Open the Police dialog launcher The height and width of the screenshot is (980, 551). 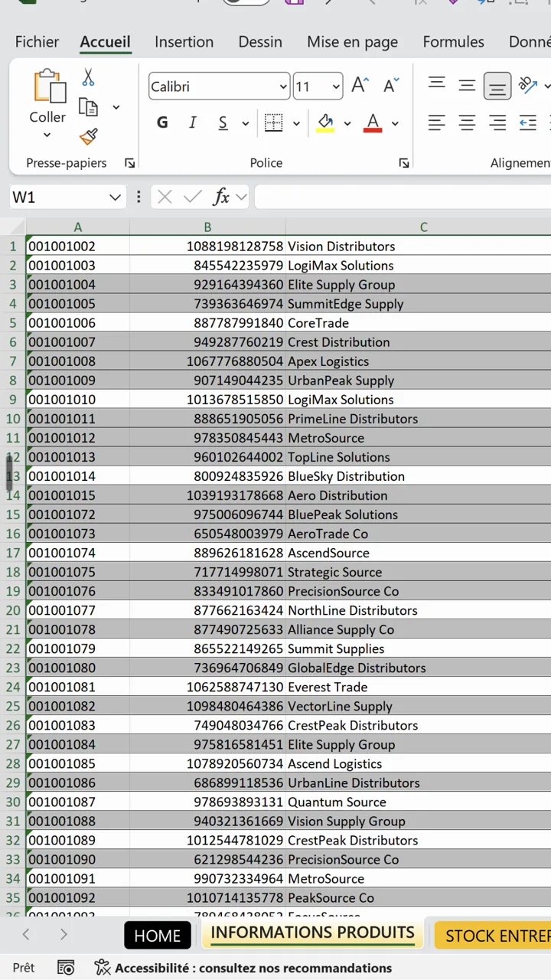(x=403, y=163)
